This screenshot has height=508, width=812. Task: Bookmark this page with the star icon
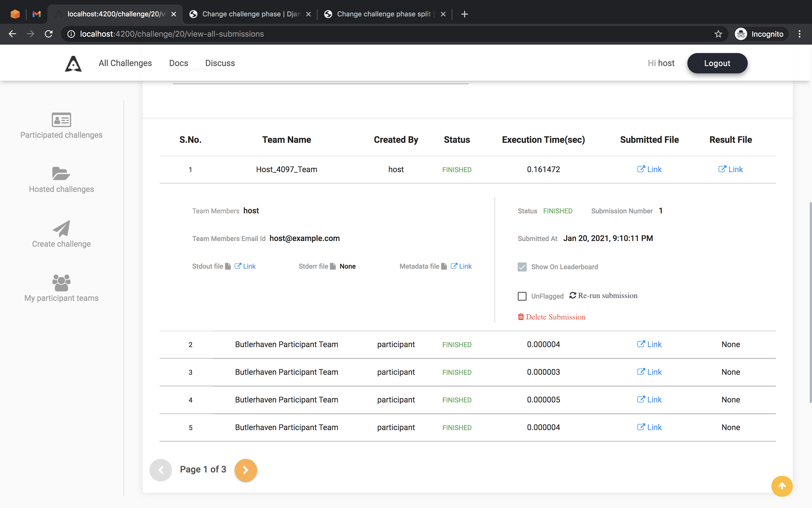pyautogui.click(x=718, y=34)
